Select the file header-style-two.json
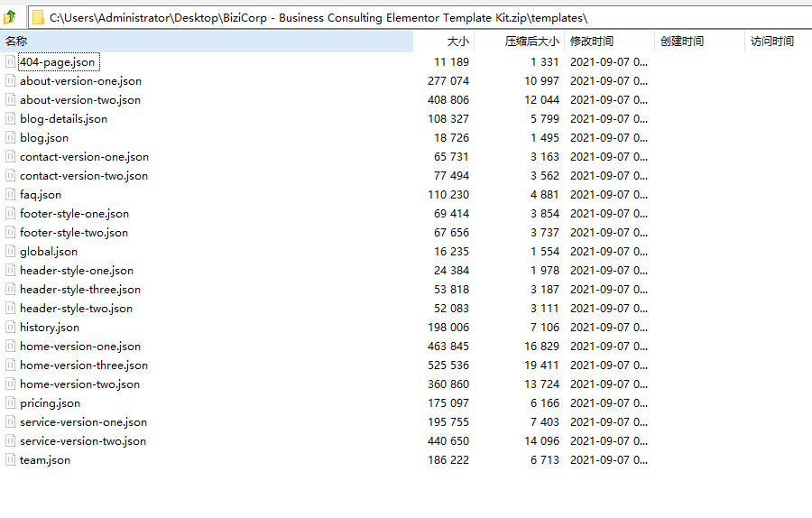This screenshot has height=518, width=812. pyautogui.click(x=76, y=309)
